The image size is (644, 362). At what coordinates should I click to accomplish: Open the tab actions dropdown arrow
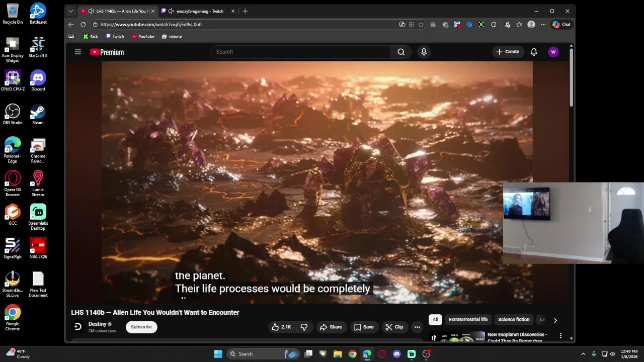(x=71, y=11)
